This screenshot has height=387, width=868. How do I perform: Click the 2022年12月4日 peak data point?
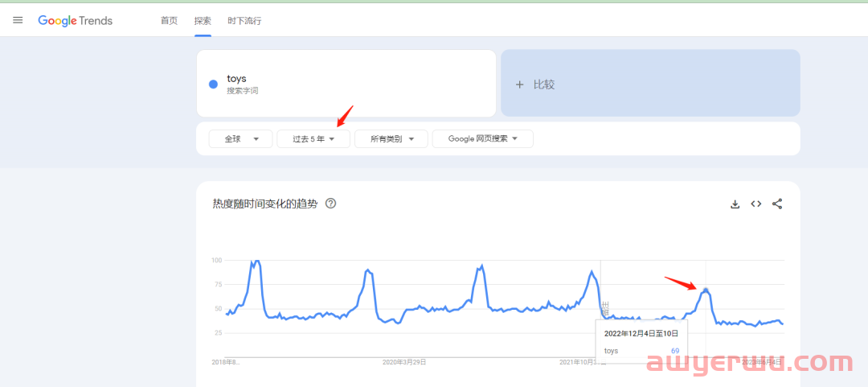(706, 290)
